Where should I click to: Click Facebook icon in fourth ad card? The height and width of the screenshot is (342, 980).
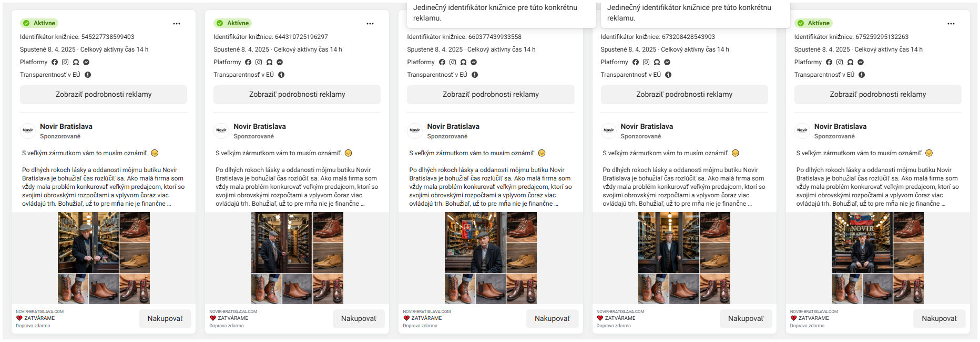click(x=636, y=62)
